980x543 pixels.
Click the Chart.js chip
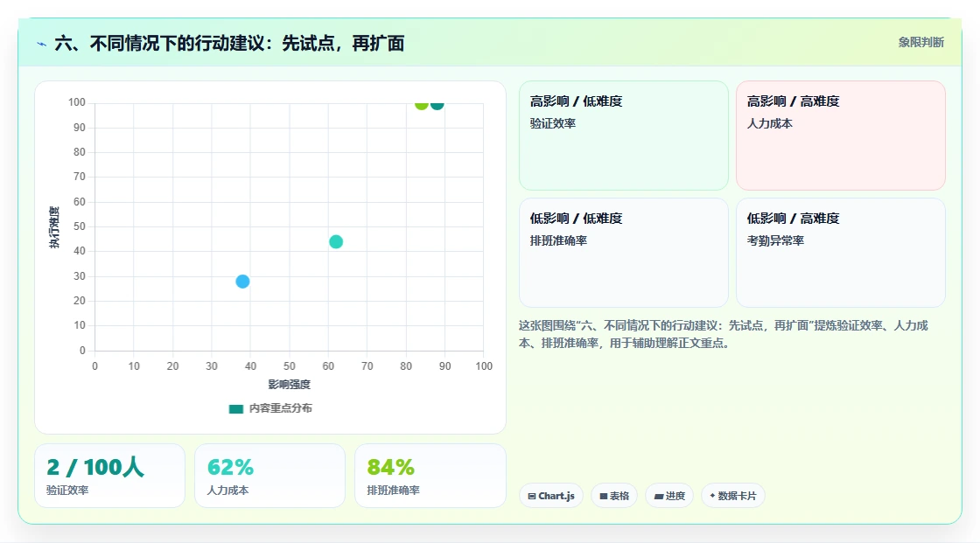(x=551, y=496)
